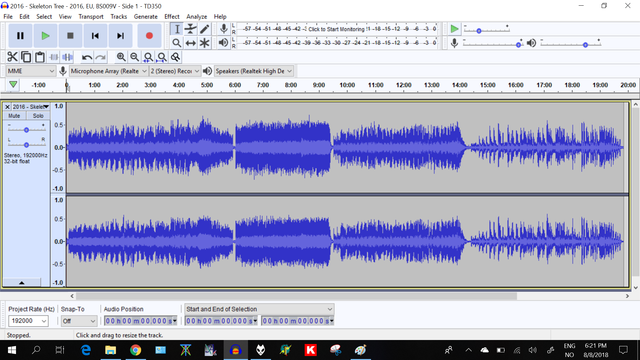The width and height of the screenshot is (640, 360).
Task: Open the Start and End of Selection dropdown
Action: tap(259, 309)
